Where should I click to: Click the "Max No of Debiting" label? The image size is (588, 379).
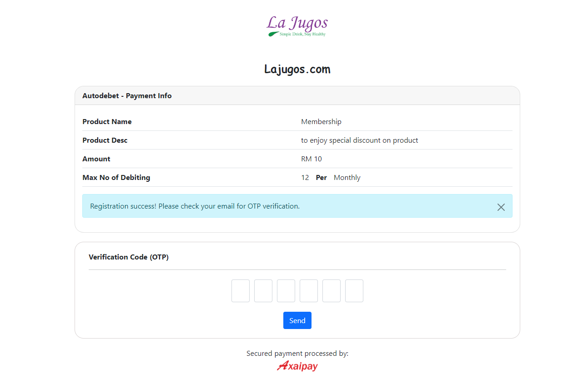[x=116, y=178]
